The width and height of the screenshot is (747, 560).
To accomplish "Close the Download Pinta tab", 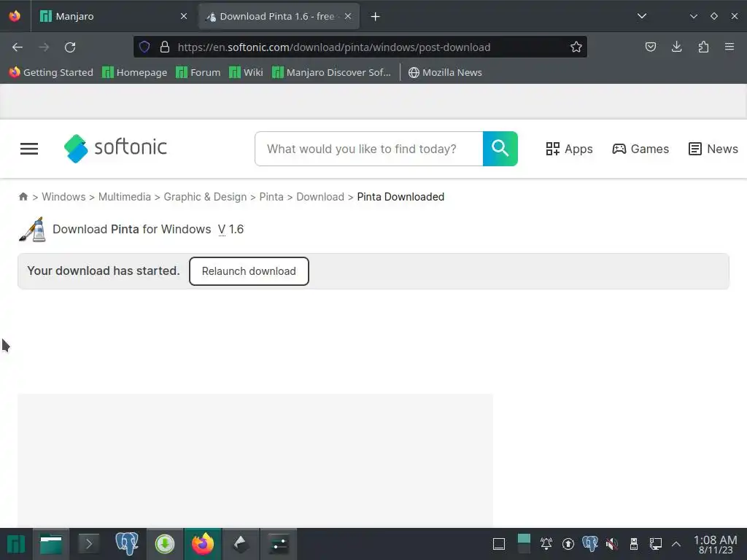I will pos(348,16).
